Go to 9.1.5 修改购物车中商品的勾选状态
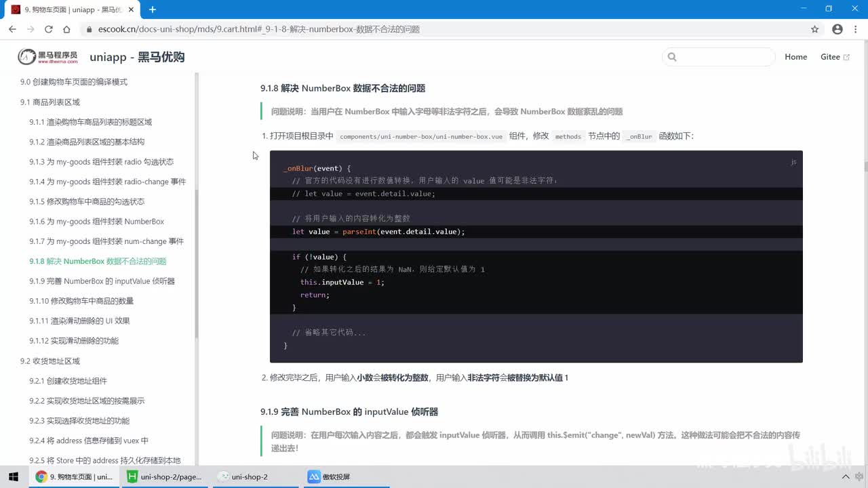868x488 pixels. (87, 201)
